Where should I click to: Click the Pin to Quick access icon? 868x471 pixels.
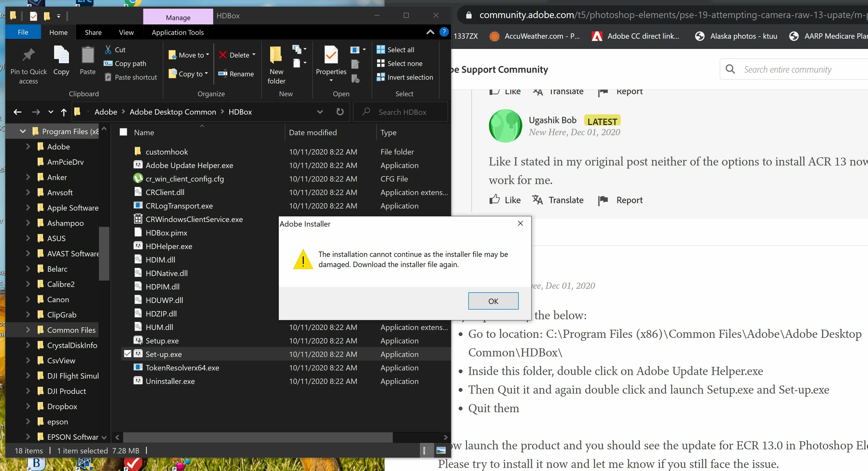[x=28, y=56]
